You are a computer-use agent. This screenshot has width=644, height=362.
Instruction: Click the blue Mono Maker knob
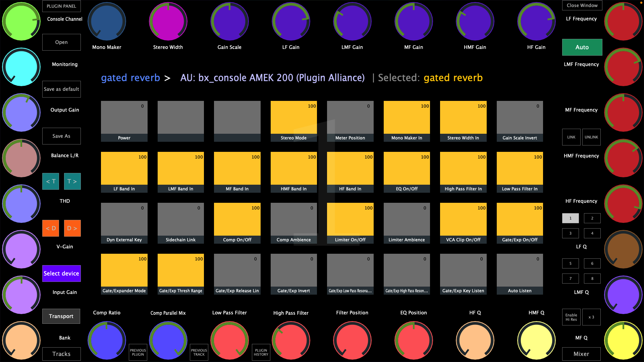pos(107,21)
